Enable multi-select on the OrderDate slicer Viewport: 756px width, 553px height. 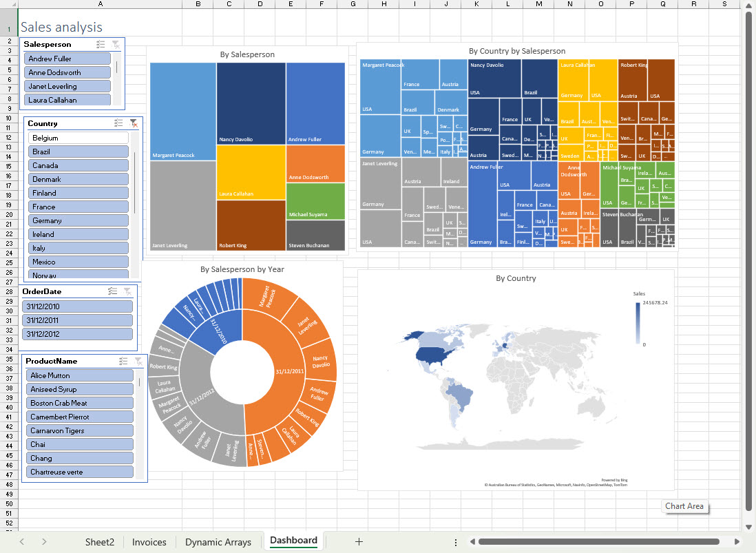pos(112,291)
